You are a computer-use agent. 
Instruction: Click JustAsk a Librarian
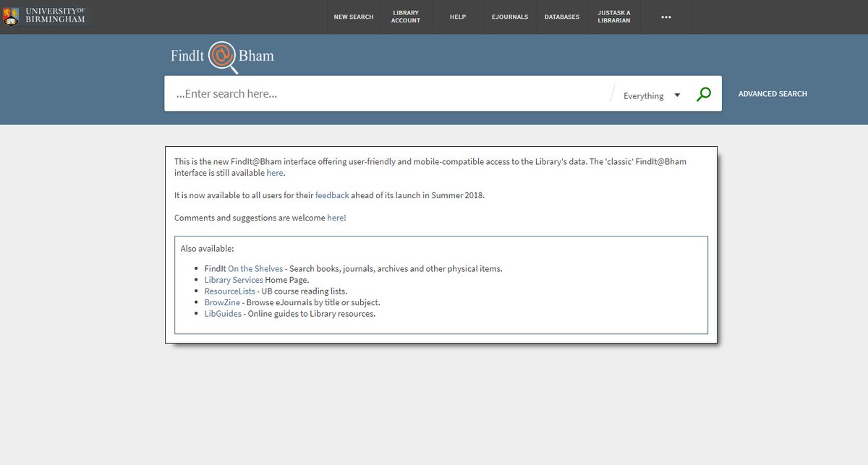(613, 17)
